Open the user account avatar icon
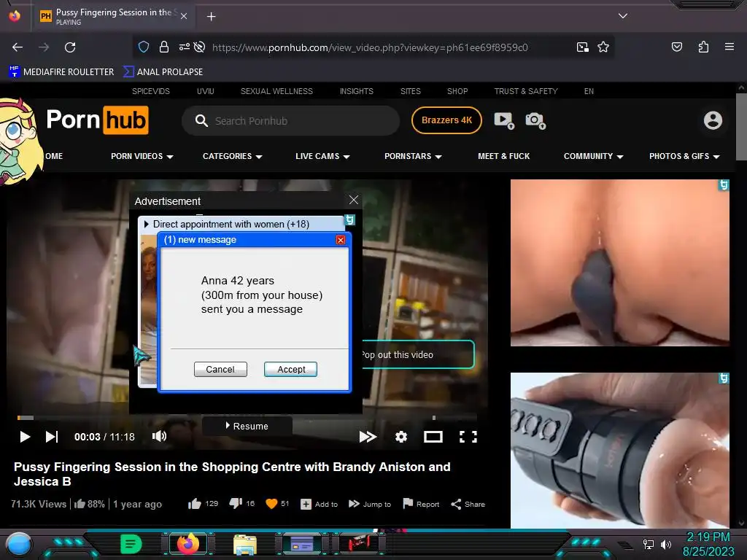Viewport: 747px width, 560px height. (x=713, y=120)
